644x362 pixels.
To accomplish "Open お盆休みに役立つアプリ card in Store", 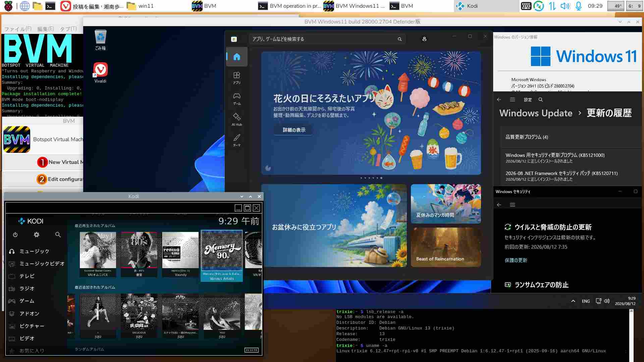I will (x=334, y=226).
